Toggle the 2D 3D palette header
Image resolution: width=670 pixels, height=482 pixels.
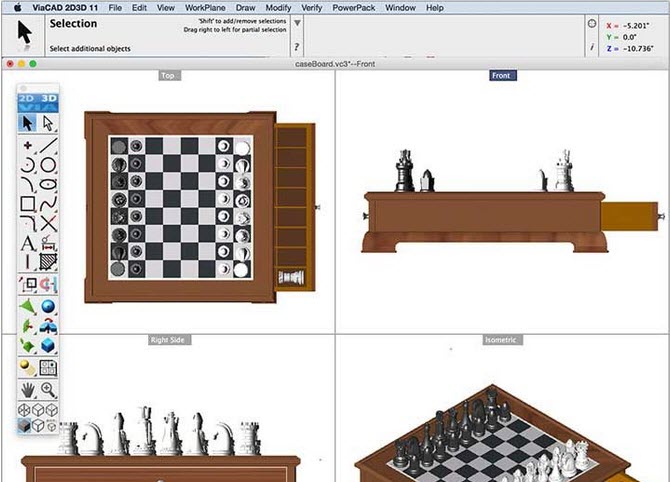coord(38,103)
